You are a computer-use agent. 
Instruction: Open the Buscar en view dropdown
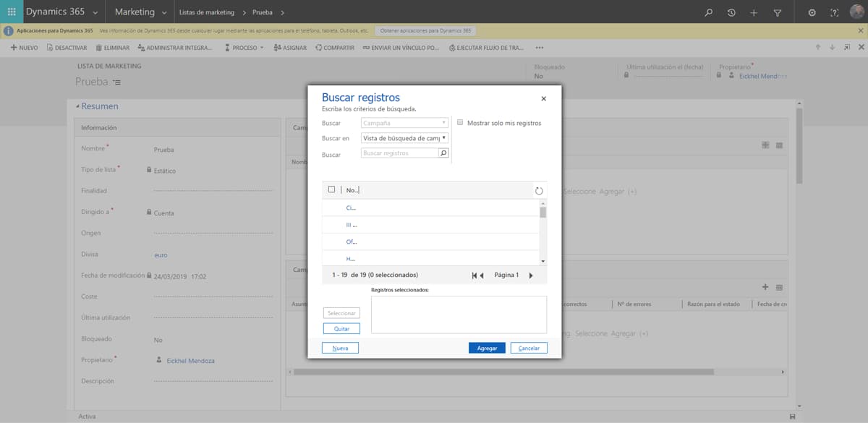pyautogui.click(x=443, y=137)
